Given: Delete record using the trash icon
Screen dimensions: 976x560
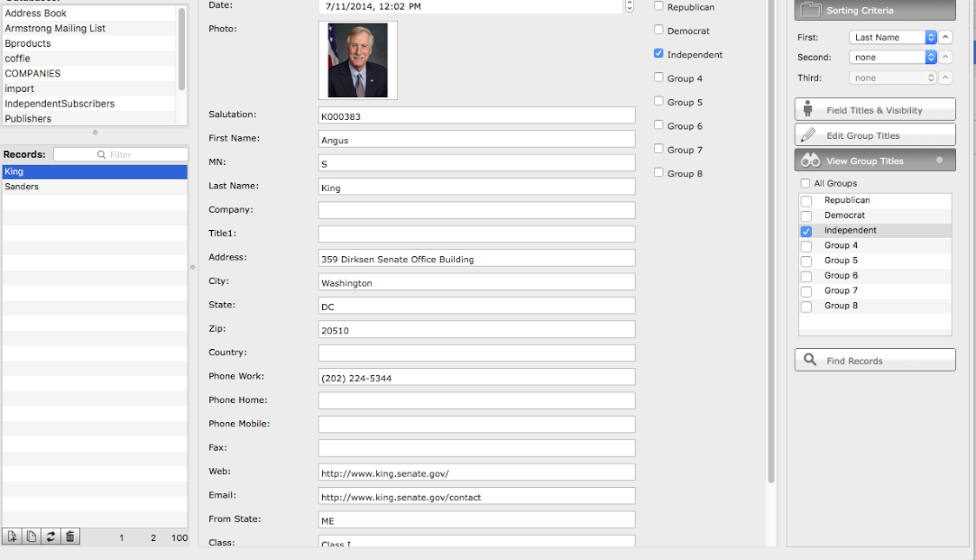Looking at the screenshot, I should 70,537.
